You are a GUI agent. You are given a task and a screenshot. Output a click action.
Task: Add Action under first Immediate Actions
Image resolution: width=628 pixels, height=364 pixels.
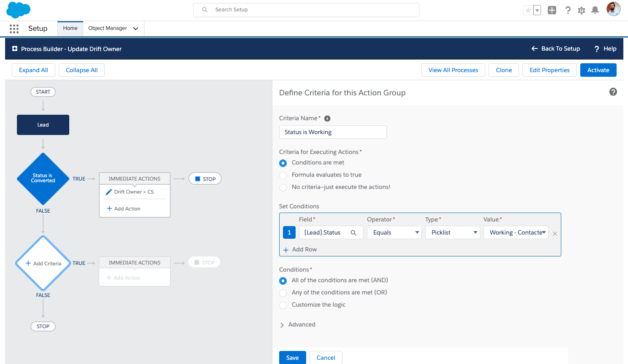(124, 209)
